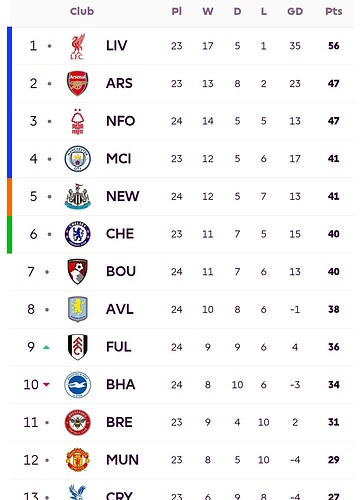Click the Newcastle United crest
Viewport: 360px width, 500px height.
(77, 196)
